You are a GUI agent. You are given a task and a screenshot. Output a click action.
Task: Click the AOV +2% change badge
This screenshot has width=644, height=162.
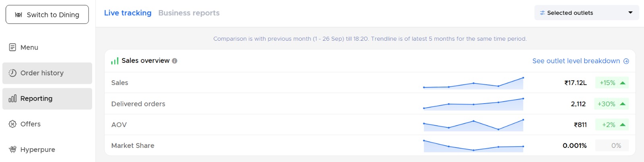point(612,125)
